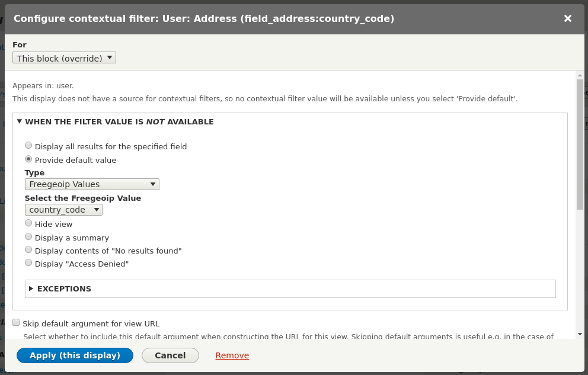The width and height of the screenshot is (588, 375).
Task: Click 'Apply (this display)' button
Action: click(x=75, y=355)
